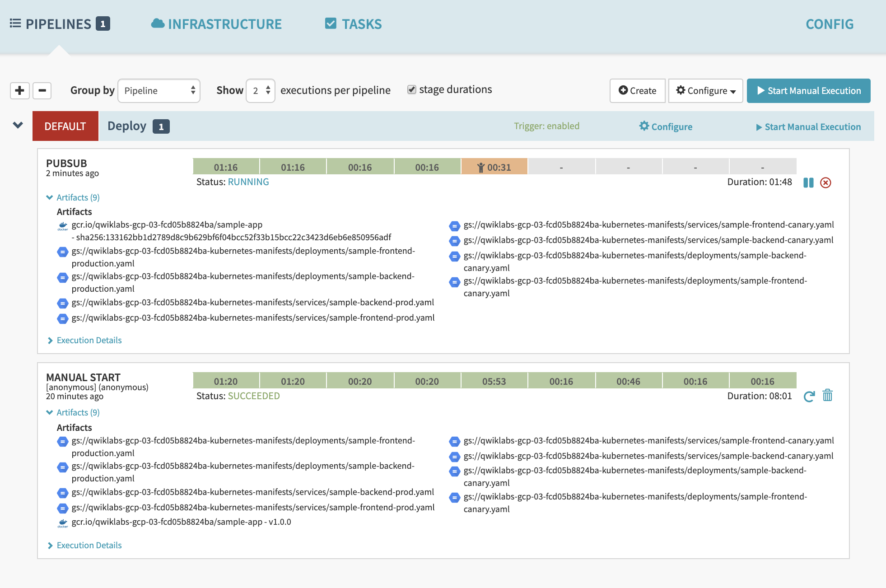Cancel the running PUBSUB execution
The height and width of the screenshot is (588, 886).
825,182
